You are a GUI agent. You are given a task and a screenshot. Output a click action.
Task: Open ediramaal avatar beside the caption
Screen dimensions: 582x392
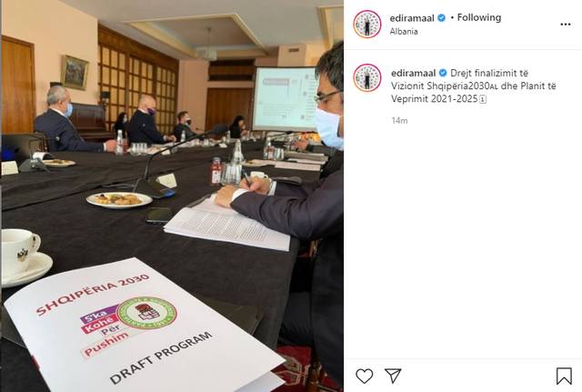[367, 77]
